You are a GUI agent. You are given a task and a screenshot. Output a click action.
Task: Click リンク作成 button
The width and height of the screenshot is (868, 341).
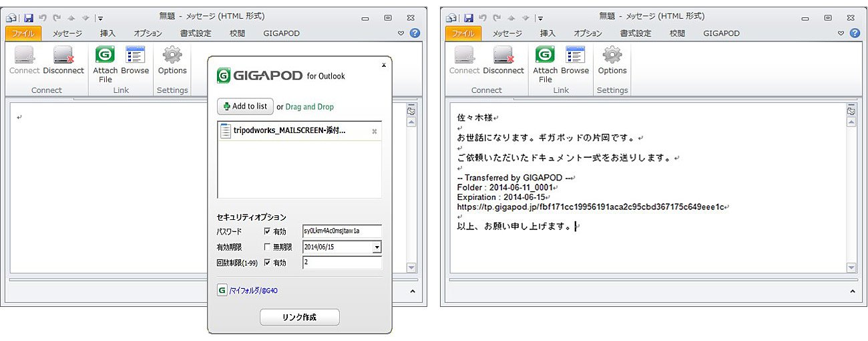click(x=299, y=317)
